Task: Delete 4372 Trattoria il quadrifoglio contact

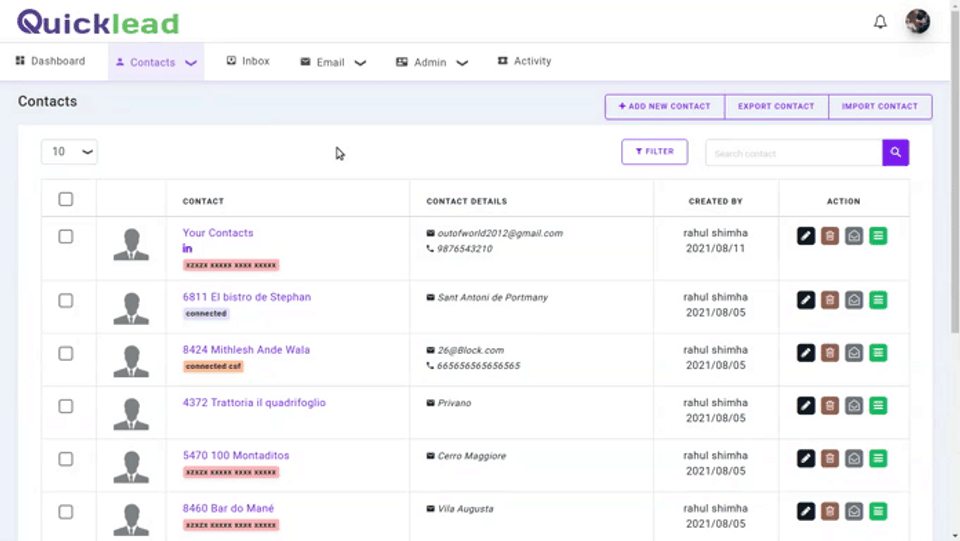Action: tap(830, 405)
